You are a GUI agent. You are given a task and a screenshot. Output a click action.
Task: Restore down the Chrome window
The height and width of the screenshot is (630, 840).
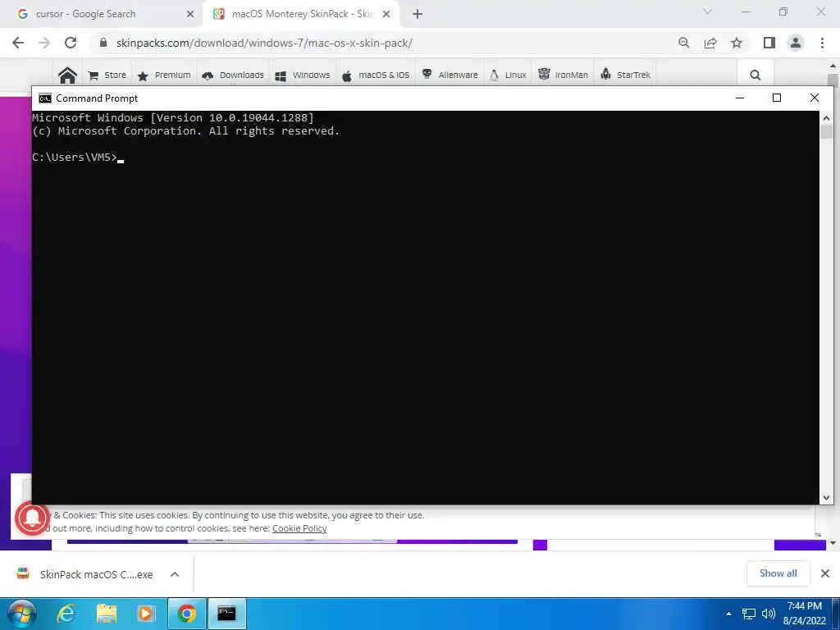(x=783, y=11)
